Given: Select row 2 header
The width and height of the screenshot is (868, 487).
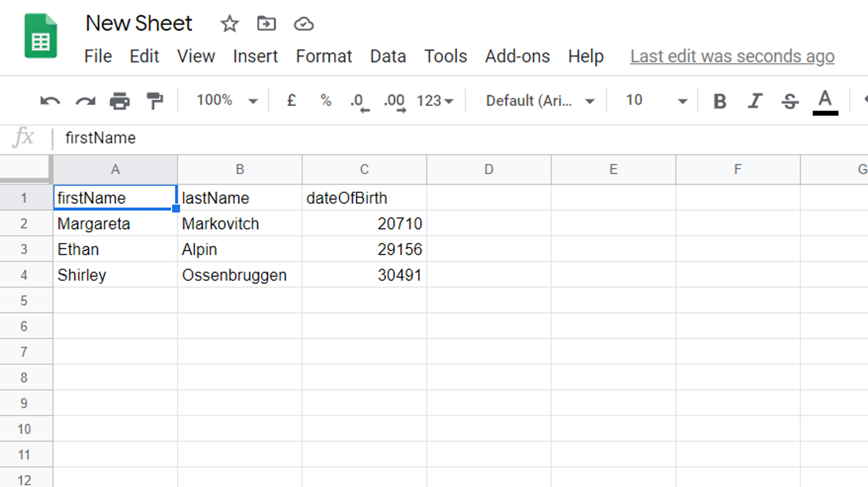Looking at the screenshot, I should [26, 223].
